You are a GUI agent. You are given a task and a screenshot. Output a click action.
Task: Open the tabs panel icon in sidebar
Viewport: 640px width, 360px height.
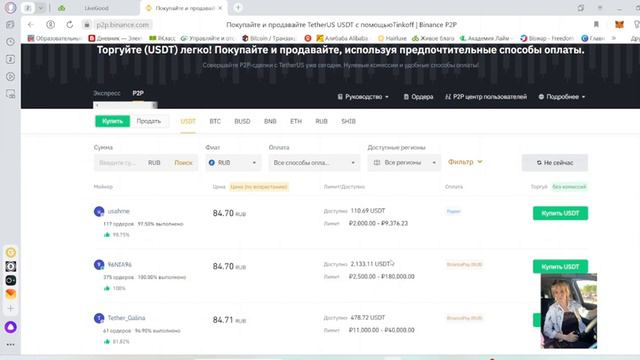click(x=11, y=59)
